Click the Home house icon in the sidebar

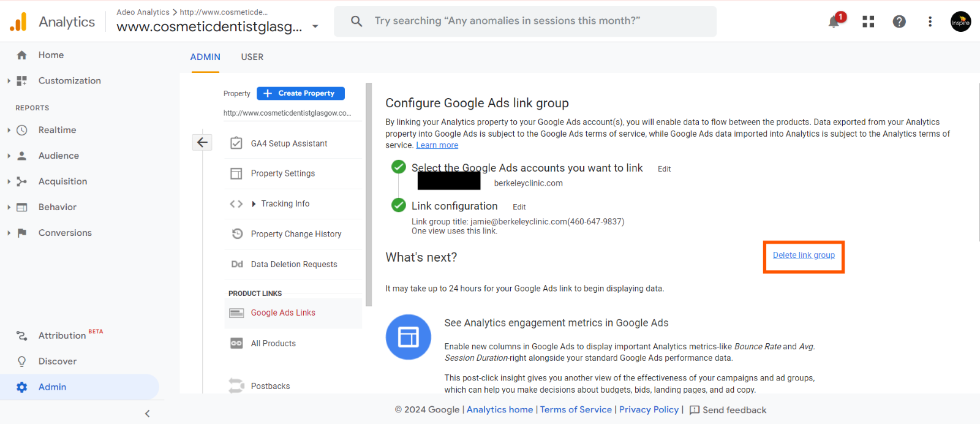22,55
